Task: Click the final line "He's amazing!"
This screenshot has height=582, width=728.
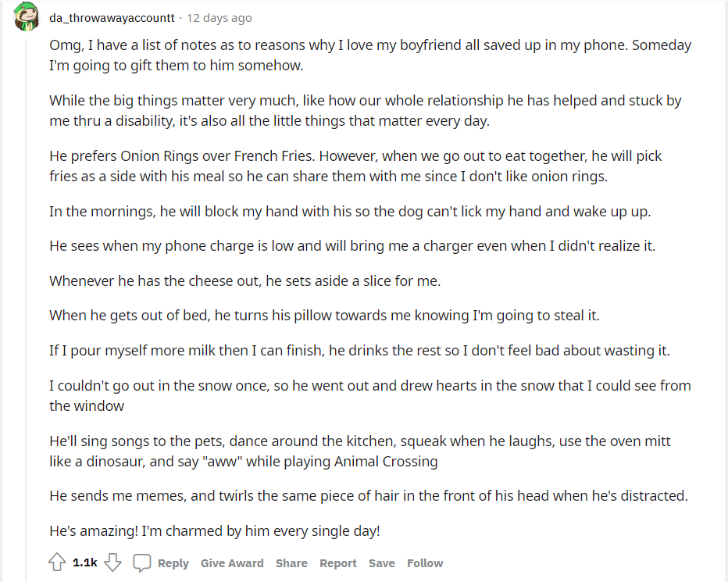Action: tap(215, 531)
